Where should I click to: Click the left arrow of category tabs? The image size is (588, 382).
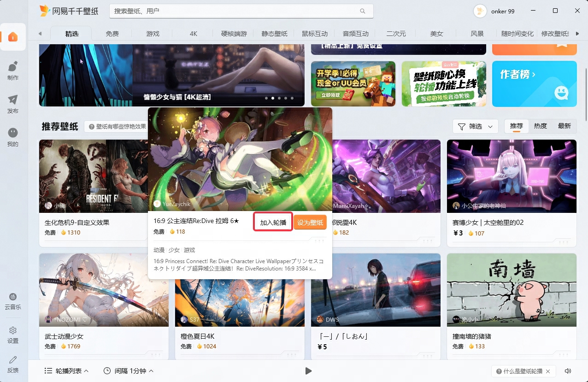tap(40, 34)
